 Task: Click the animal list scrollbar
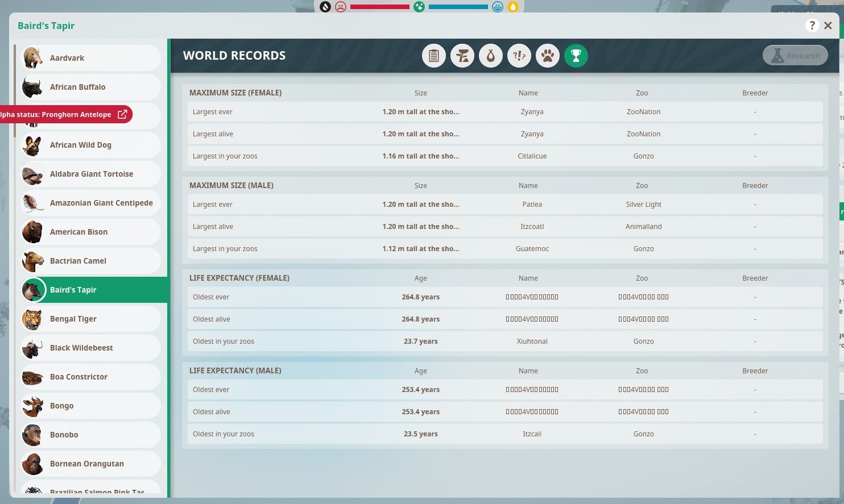[15, 91]
